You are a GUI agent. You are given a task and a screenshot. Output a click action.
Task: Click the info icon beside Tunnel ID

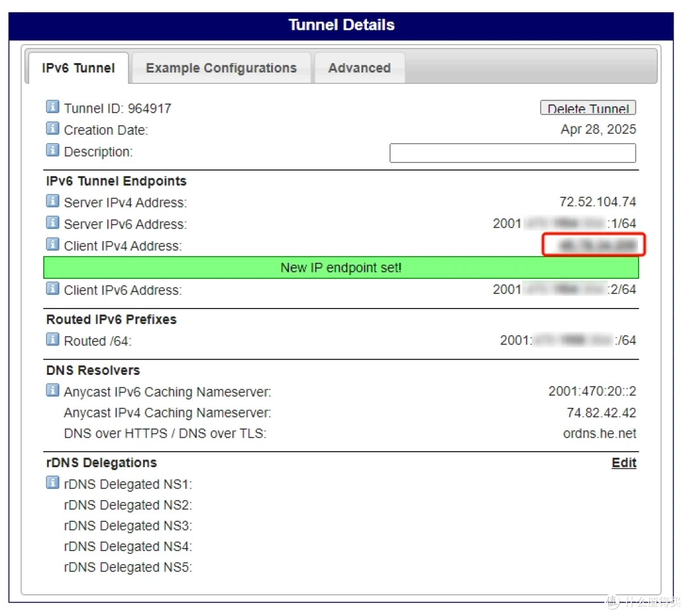(52, 107)
